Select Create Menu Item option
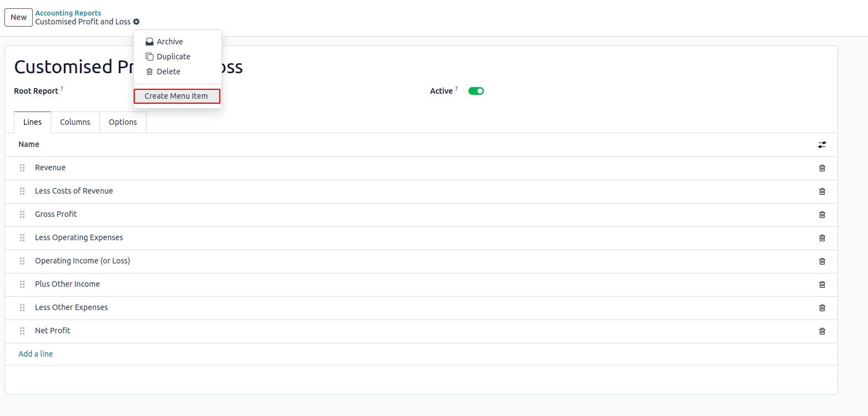Screen dimensions: 868x416 click(x=177, y=96)
